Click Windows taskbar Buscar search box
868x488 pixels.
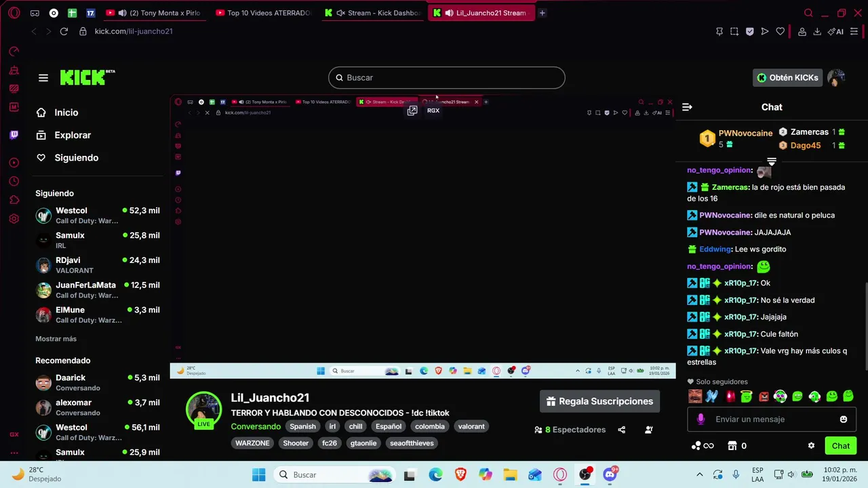[x=332, y=475]
